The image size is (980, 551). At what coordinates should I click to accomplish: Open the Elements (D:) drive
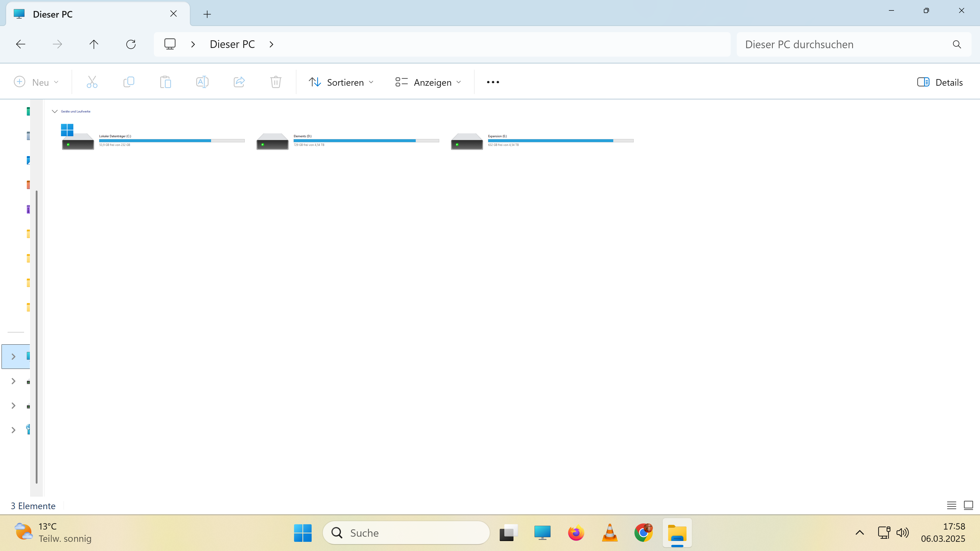pyautogui.click(x=272, y=141)
